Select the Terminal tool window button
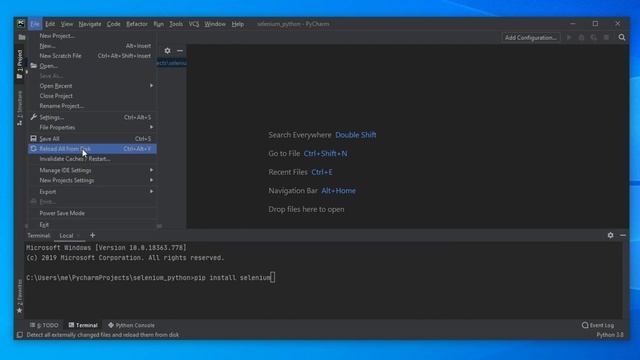The width and height of the screenshot is (640, 360). 83,325
